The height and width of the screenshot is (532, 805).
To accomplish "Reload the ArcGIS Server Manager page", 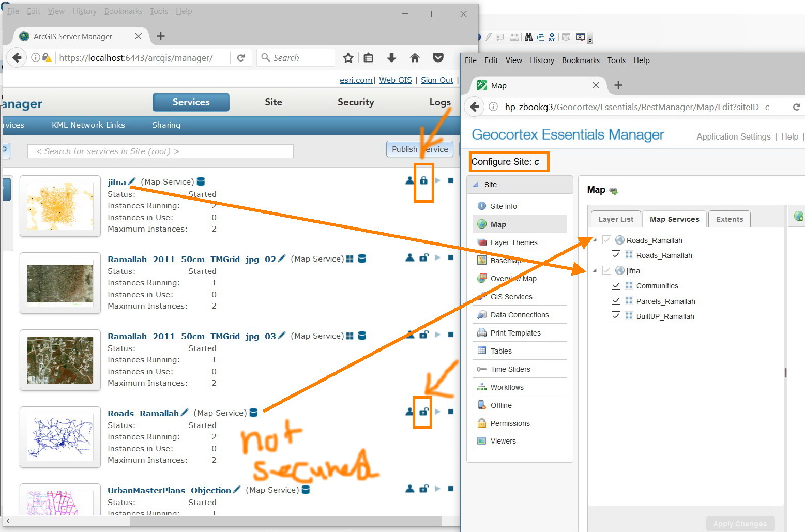I will click(241, 58).
